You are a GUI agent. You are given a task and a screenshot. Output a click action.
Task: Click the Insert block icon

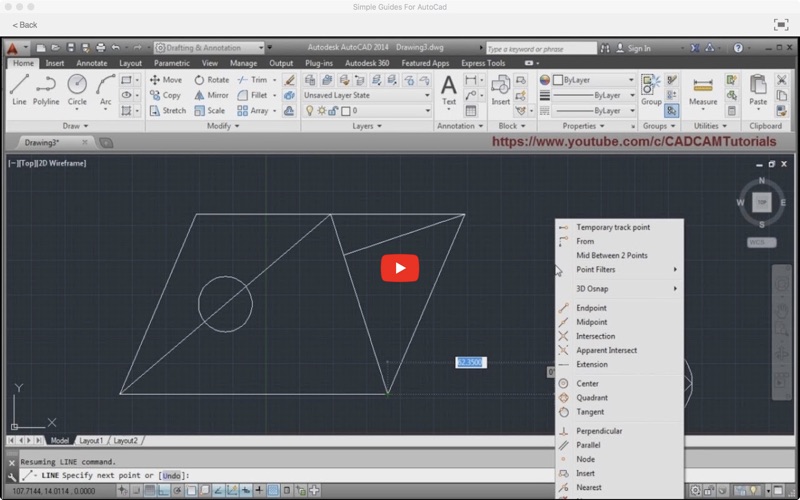(x=501, y=90)
